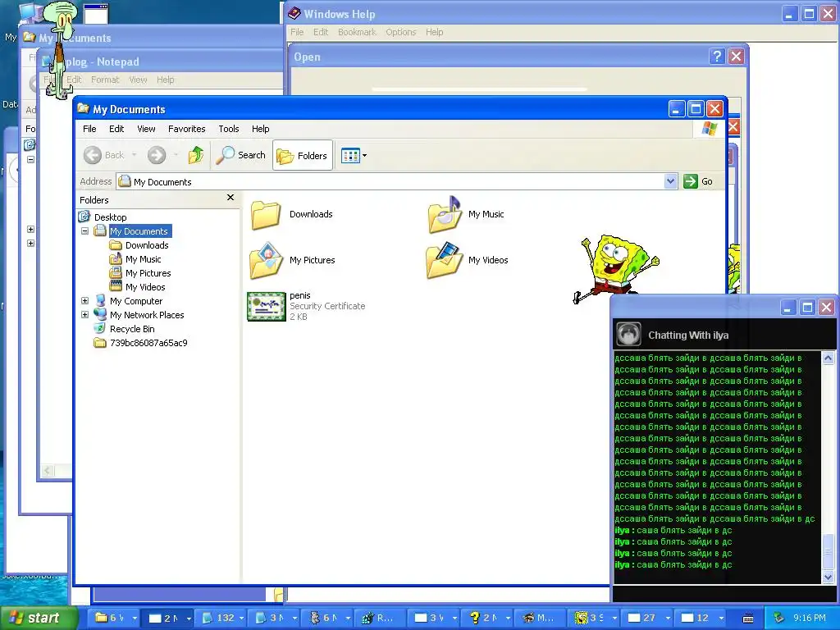The image size is (840, 630).
Task: Open dropdown arrow of taskbar group 12
Action: [721, 619]
